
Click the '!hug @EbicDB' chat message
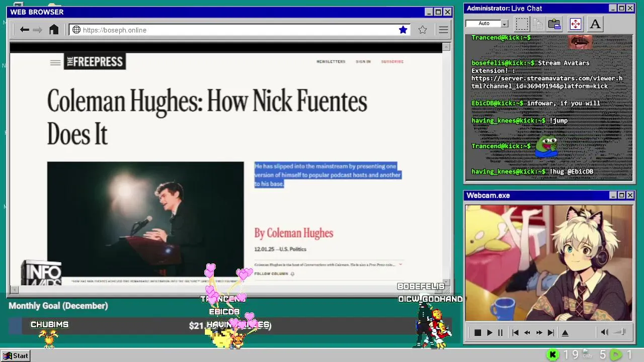click(571, 171)
